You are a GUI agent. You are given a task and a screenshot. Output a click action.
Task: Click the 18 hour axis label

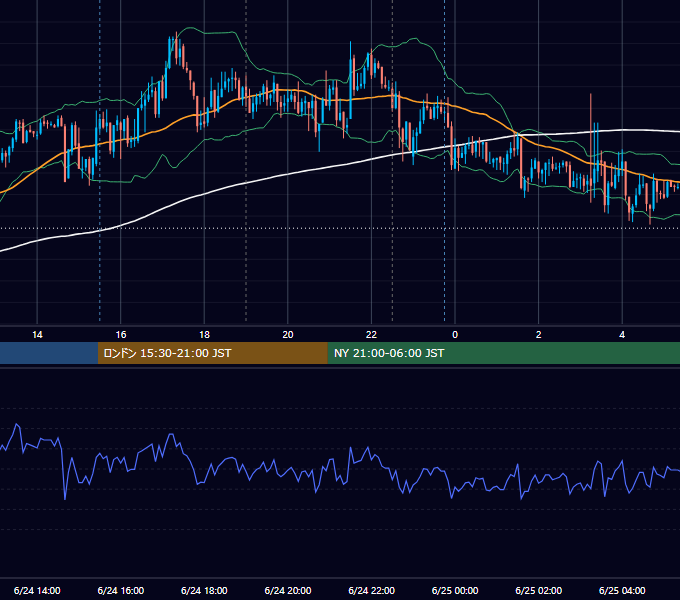(x=204, y=335)
